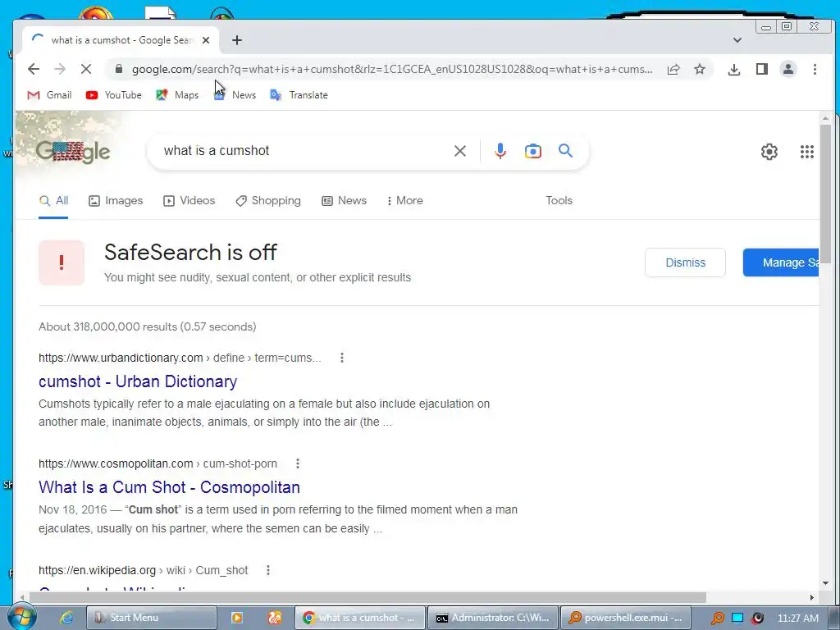The width and height of the screenshot is (840, 630).
Task: Stop loading the page with the X button
Action: (85, 69)
